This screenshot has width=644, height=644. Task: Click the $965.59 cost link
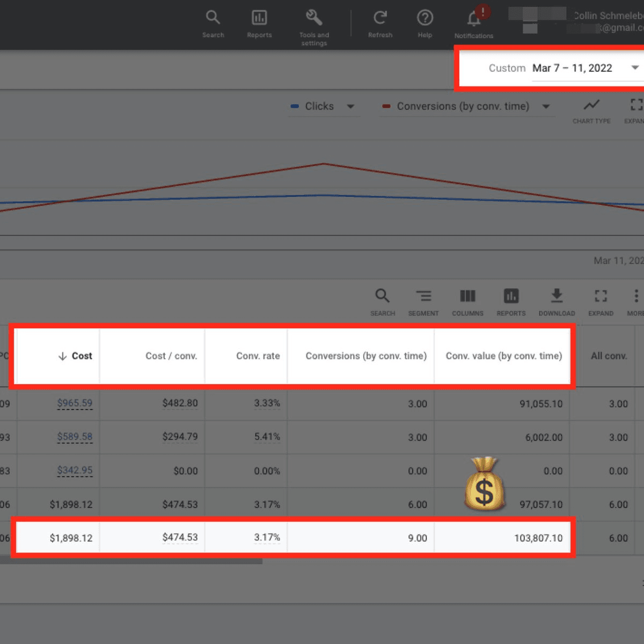pyautogui.click(x=75, y=403)
